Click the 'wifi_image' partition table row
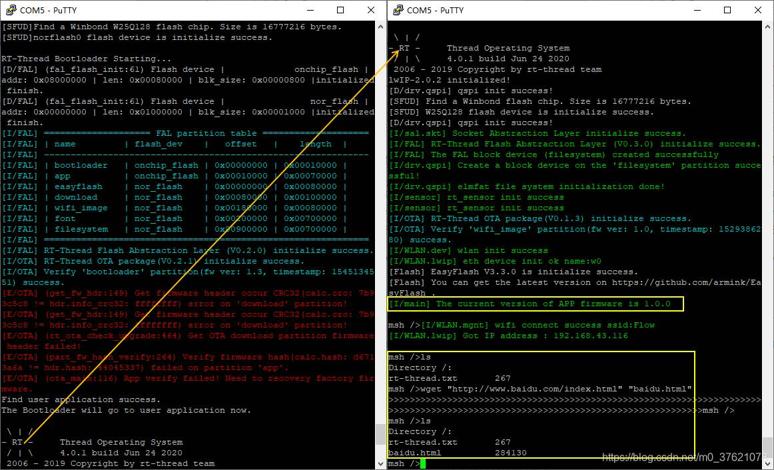Viewport: 774px width, 470px height. [x=174, y=208]
